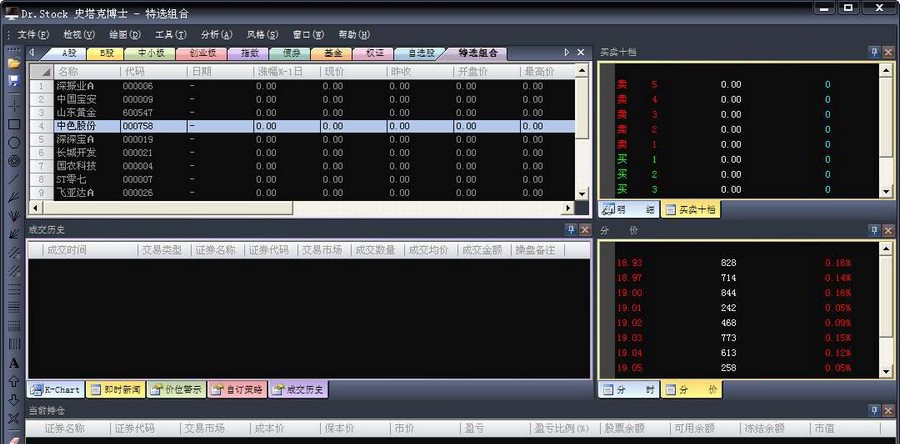Screen dimensions: 900x444
Task: Close the 成交历史 panel
Action: [x=585, y=230]
